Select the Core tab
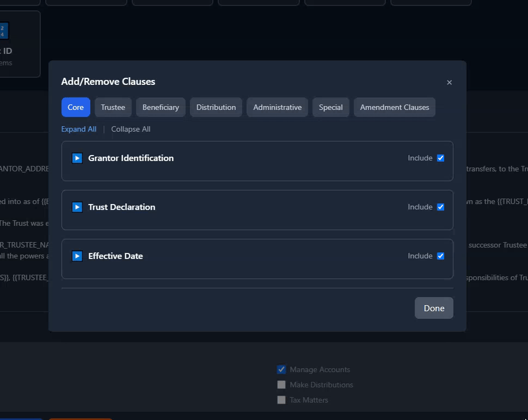This screenshot has width=528, height=420. tap(76, 107)
